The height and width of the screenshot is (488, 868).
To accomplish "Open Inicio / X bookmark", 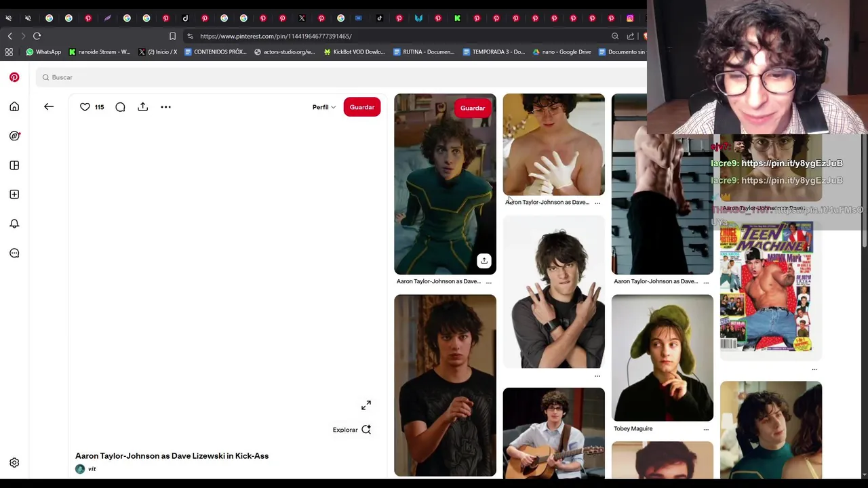I will (x=157, y=52).
